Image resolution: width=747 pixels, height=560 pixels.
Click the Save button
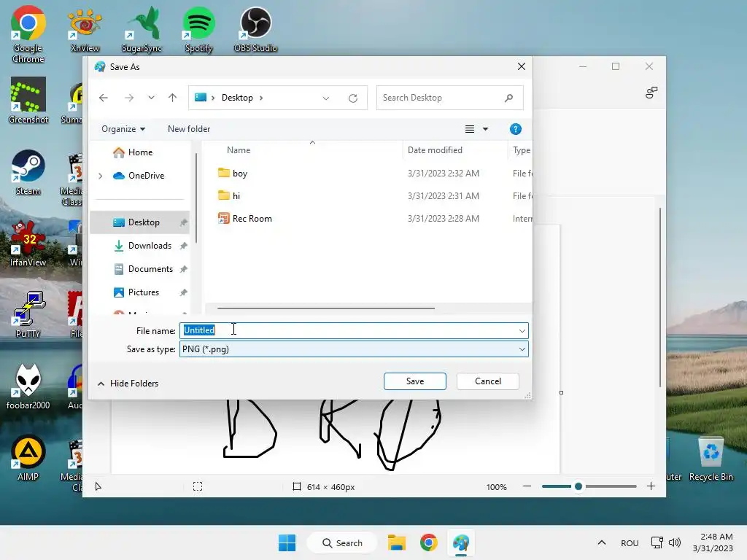tap(415, 381)
